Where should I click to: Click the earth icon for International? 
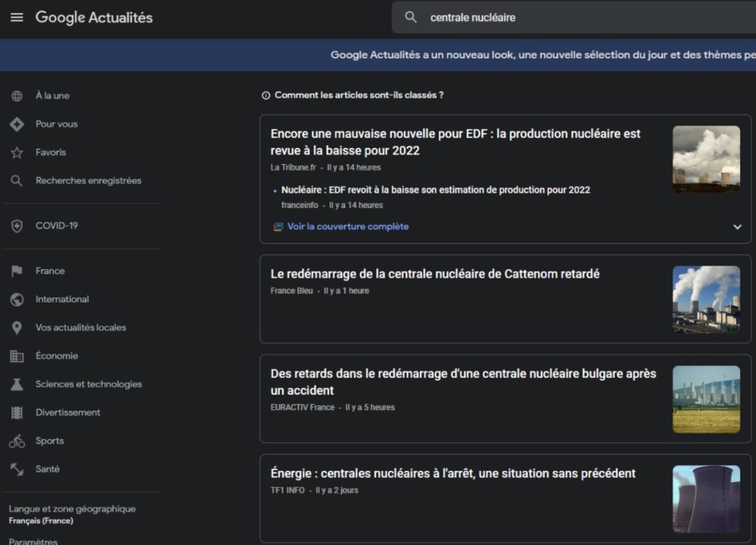(17, 300)
